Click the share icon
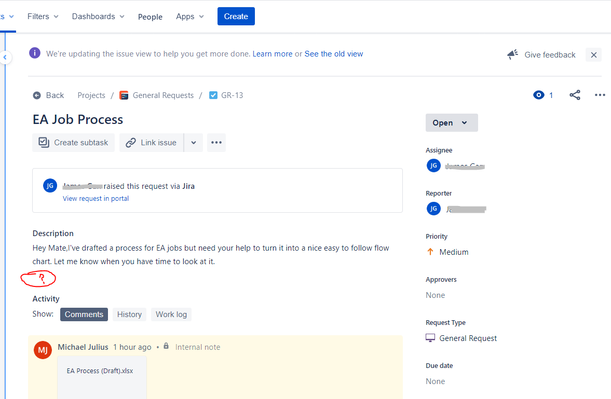Screen dimensions: 611x399 pyautogui.click(x=575, y=95)
